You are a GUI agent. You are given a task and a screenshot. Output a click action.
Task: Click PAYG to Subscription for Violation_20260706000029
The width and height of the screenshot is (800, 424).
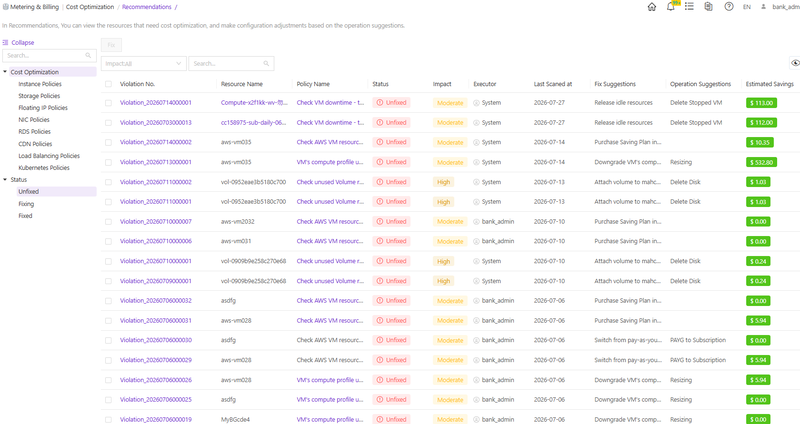[x=697, y=360]
